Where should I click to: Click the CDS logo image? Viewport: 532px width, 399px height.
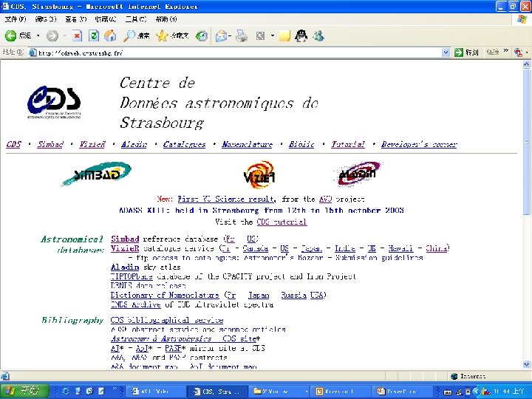tap(54, 102)
